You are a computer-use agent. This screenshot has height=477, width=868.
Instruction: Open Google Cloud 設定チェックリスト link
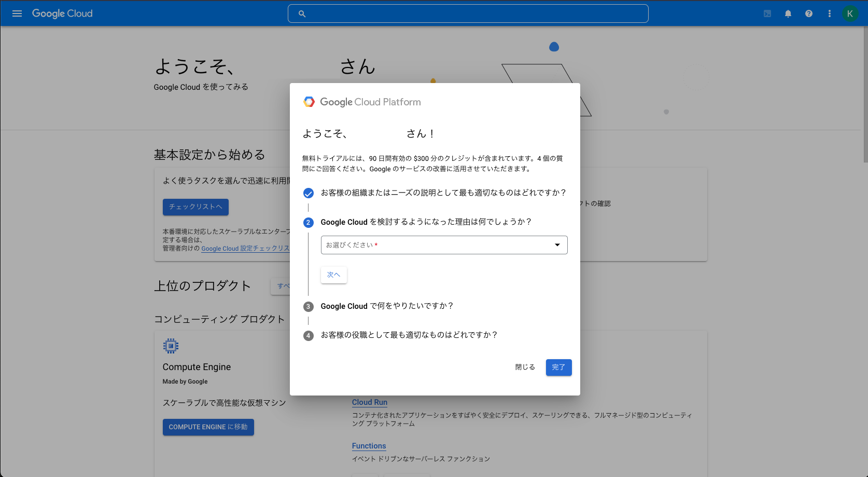tap(245, 249)
